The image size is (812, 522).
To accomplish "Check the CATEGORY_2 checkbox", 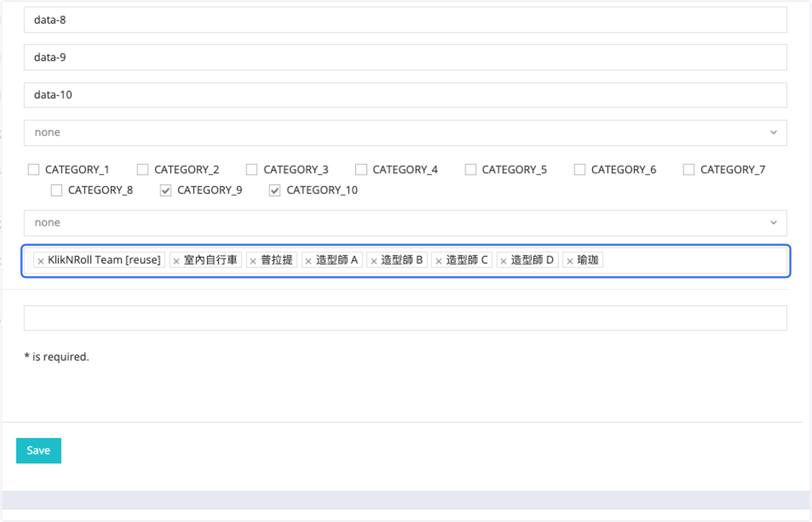I will [x=142, y=170].
